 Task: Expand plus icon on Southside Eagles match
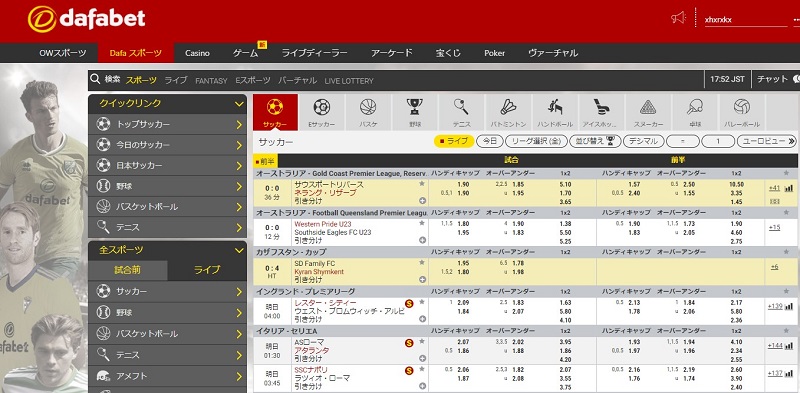click(x=422, y=240)
